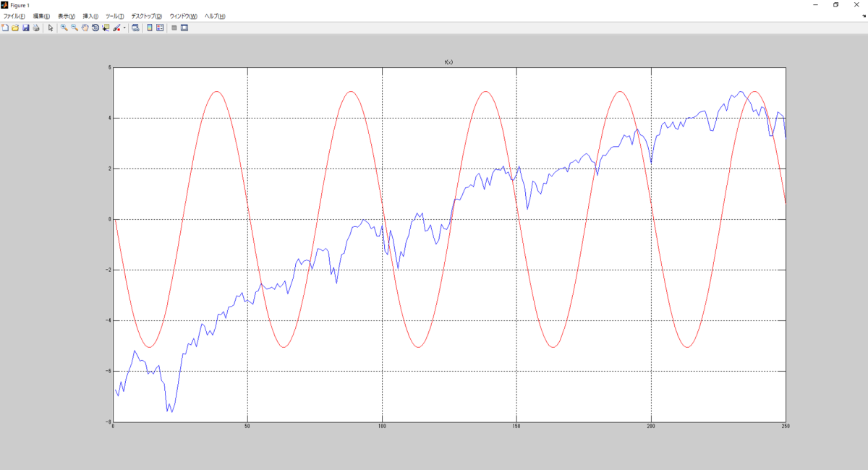Click the Link Plot toolbar button
Screen dimensions: 868x470
(x=135, y=27)
